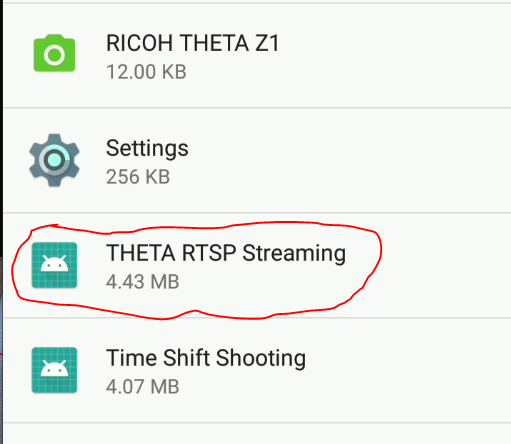
Task: Tap the empty list row below Time Shift Shooting
Action: coord(257,434)
